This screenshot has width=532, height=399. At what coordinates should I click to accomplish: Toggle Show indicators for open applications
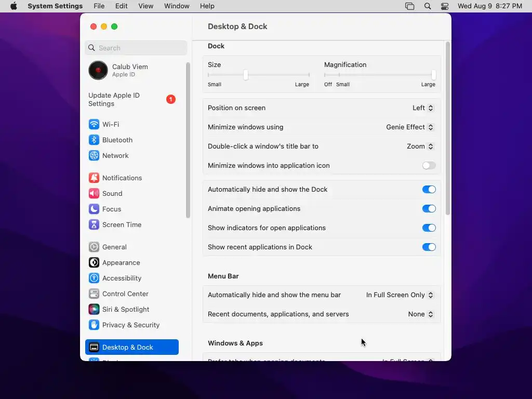(x=429, y=228)
